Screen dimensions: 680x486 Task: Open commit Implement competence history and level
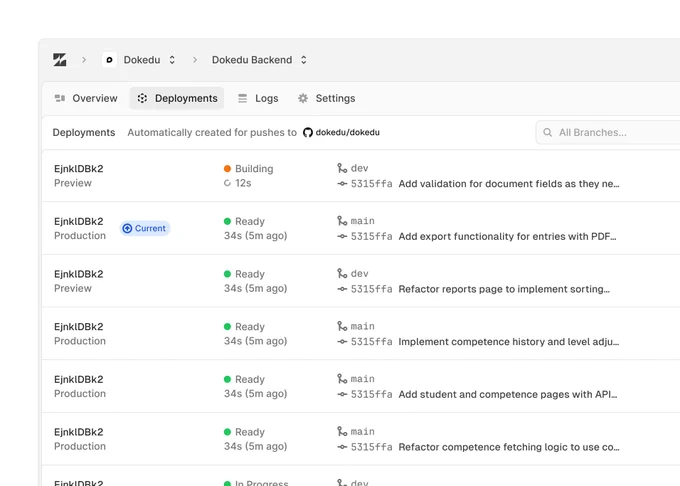point(509,342)
